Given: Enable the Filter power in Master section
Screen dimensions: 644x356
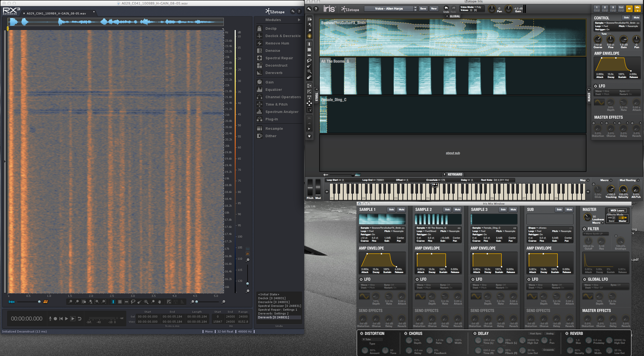Looking at the screenshot, I should pos(584,229).
